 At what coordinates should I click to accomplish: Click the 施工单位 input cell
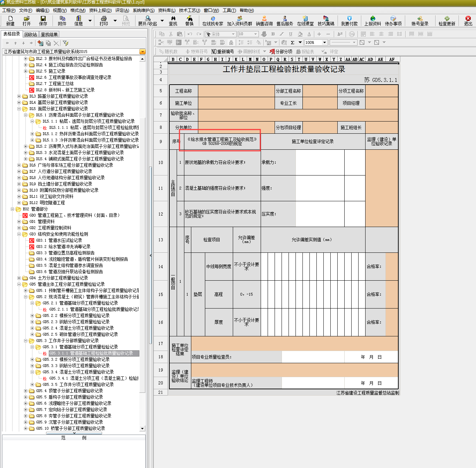236,103
